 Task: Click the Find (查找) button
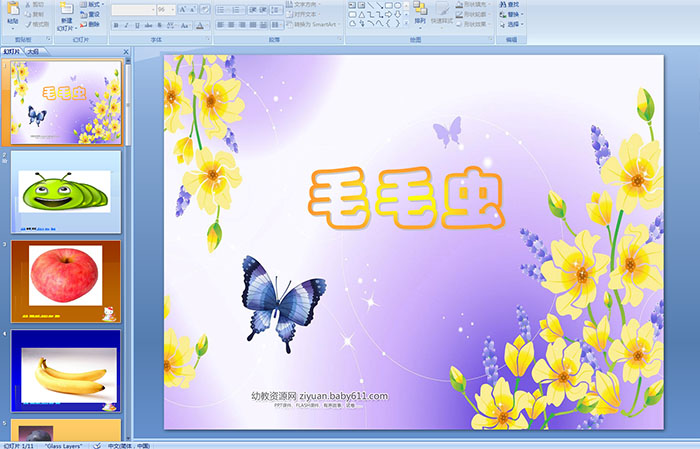510,4
